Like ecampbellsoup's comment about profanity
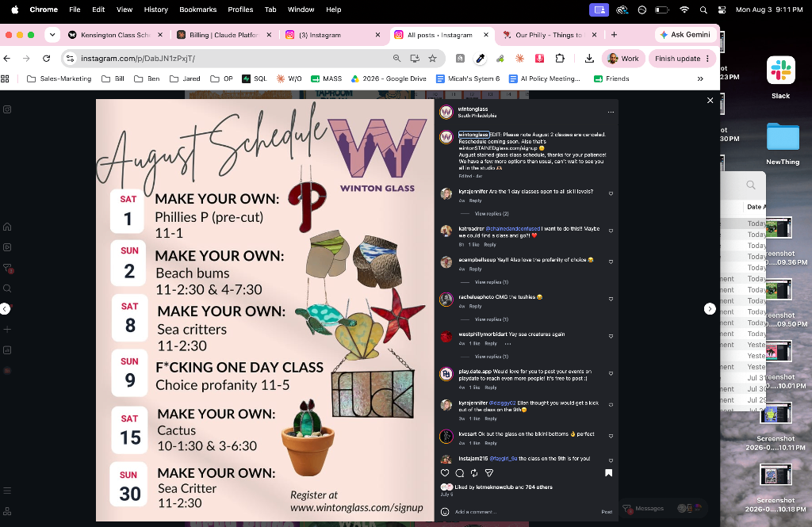This screenshot has width=812, height=527. [x=611, y=262]
